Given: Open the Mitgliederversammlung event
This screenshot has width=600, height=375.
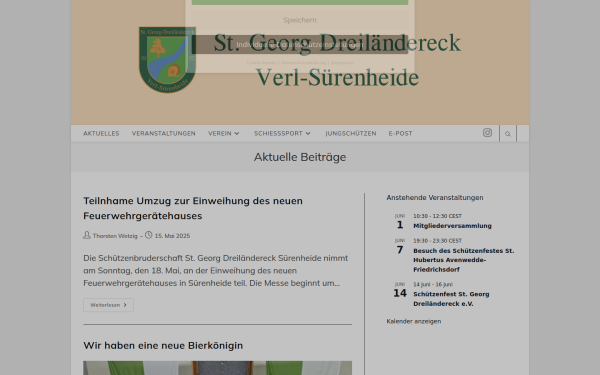Looking at the screenshot, I should coord(452,226).
